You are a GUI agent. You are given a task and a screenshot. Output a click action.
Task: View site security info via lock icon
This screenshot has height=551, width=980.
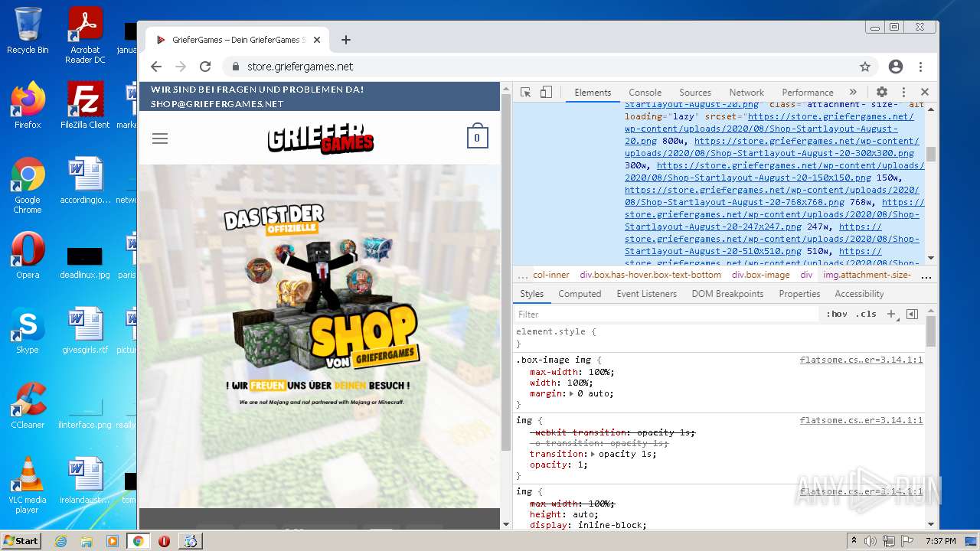[x=236, y=67]
